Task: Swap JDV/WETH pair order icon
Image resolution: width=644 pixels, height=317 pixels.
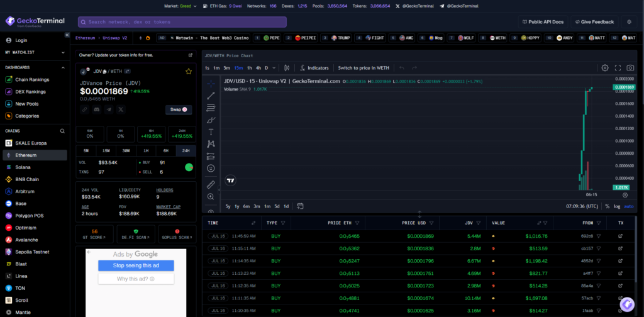Action: [x=128, y=72]
